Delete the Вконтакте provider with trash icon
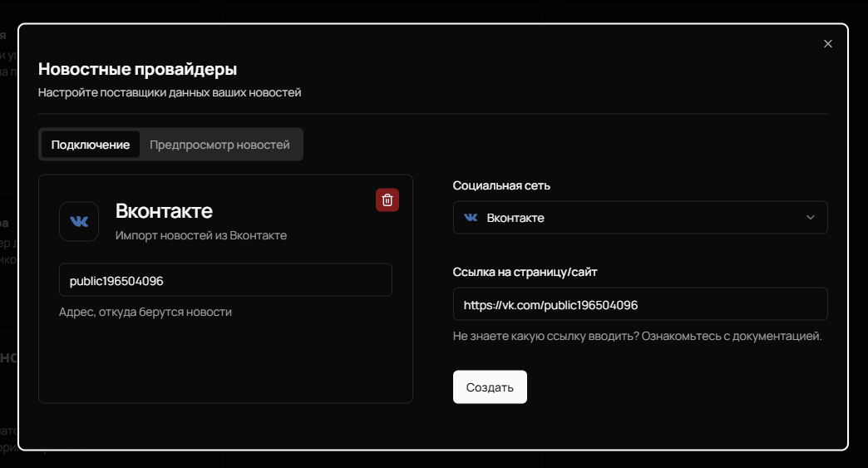This screenshot has width=868, height=468. tap(387, 200)
